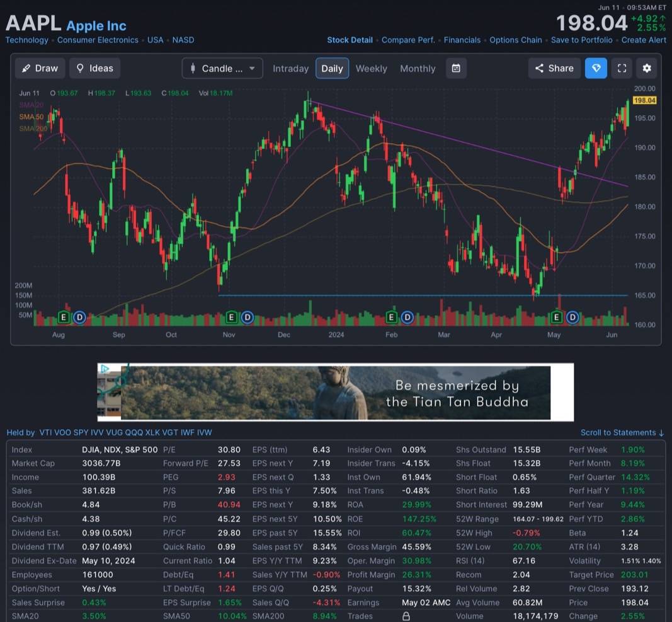Click the Market Cap value 3036.77B
672x622 pixels.
pyautogui.click(x=101, y=463)
